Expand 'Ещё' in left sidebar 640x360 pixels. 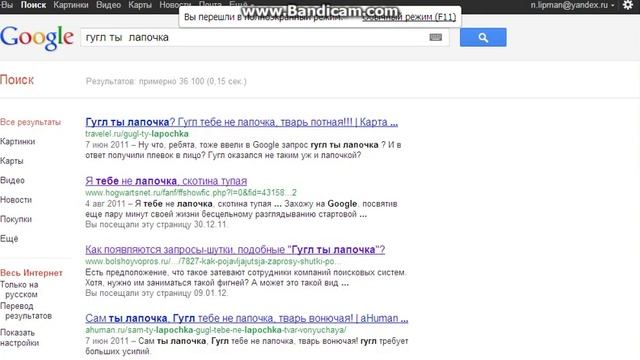click(x=9, y=239)
